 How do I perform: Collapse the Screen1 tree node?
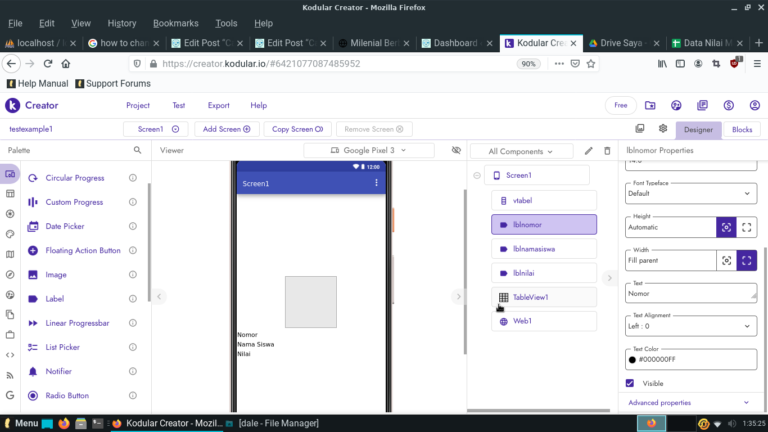tap(477, 175)
